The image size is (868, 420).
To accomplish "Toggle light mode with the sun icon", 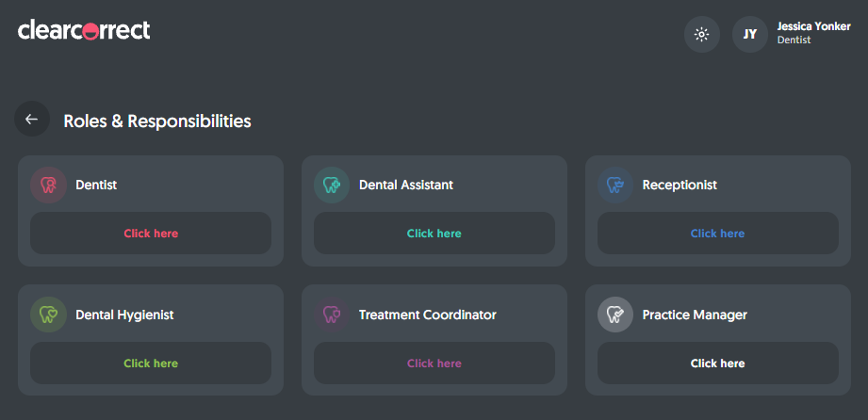I will tap(702, 34).
